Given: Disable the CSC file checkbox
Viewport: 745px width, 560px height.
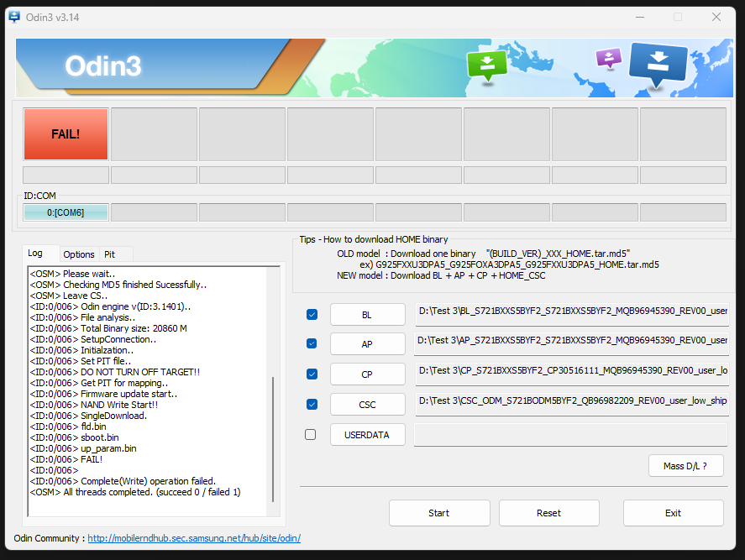Looking at the screenshot, I should point(312,404).
